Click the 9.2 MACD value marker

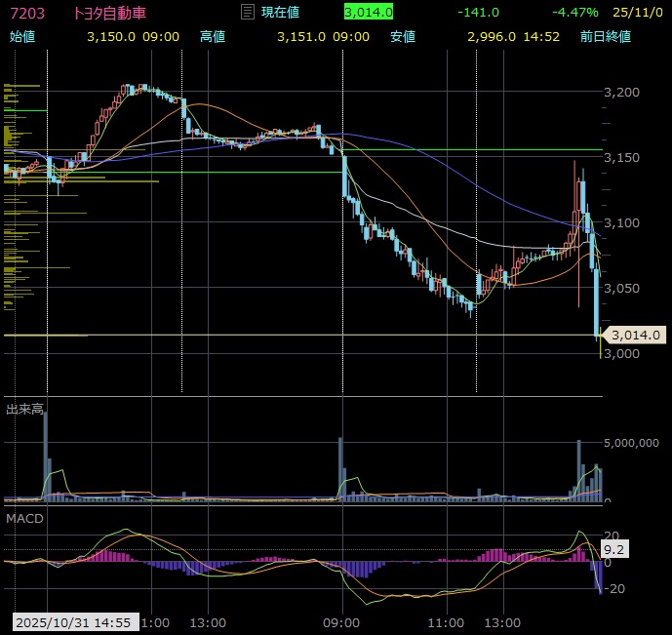click(617, 550)
